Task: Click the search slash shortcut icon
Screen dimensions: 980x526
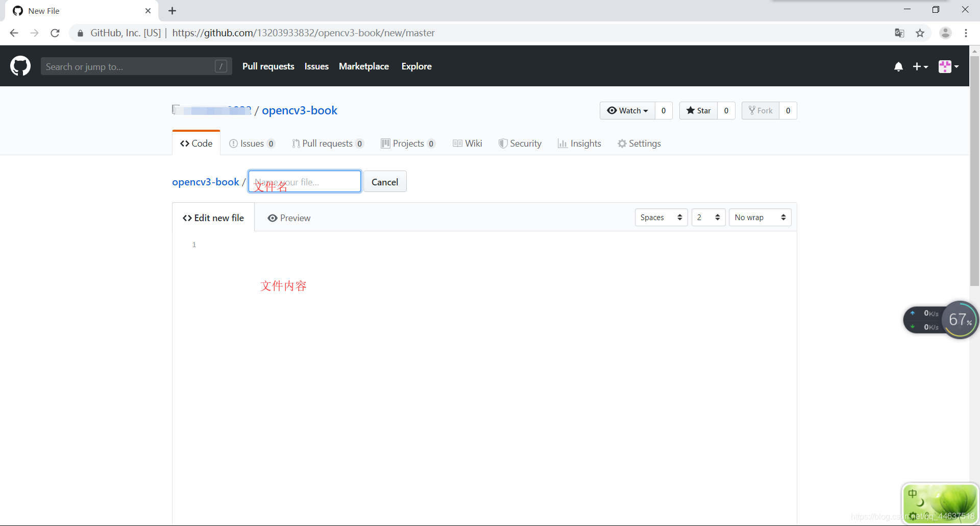Action: click(x=221, y=66)
